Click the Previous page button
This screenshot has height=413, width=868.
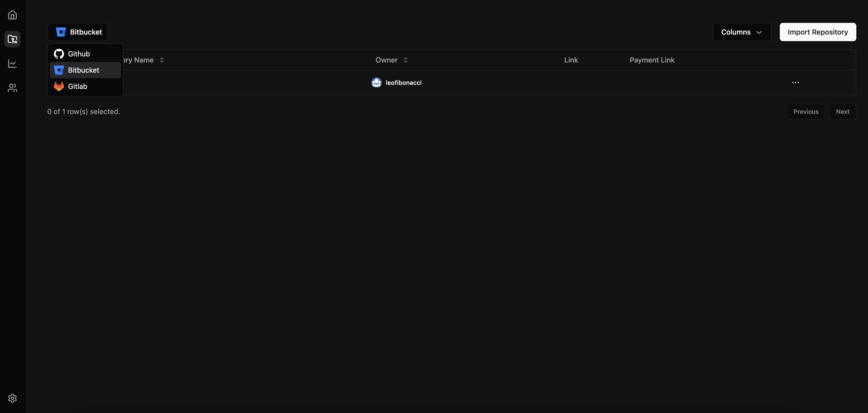pyautogui.click(x=806, y=112)
